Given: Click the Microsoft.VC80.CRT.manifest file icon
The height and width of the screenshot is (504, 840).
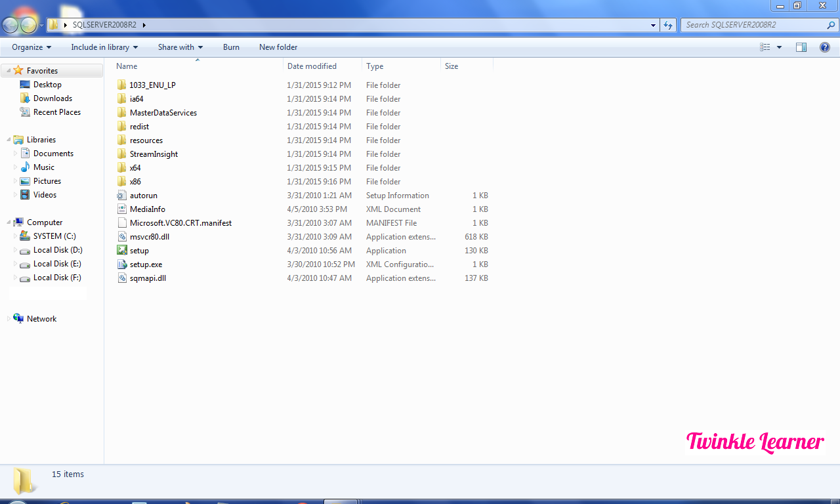Looking at the screenshot, I should coord(121,223).
